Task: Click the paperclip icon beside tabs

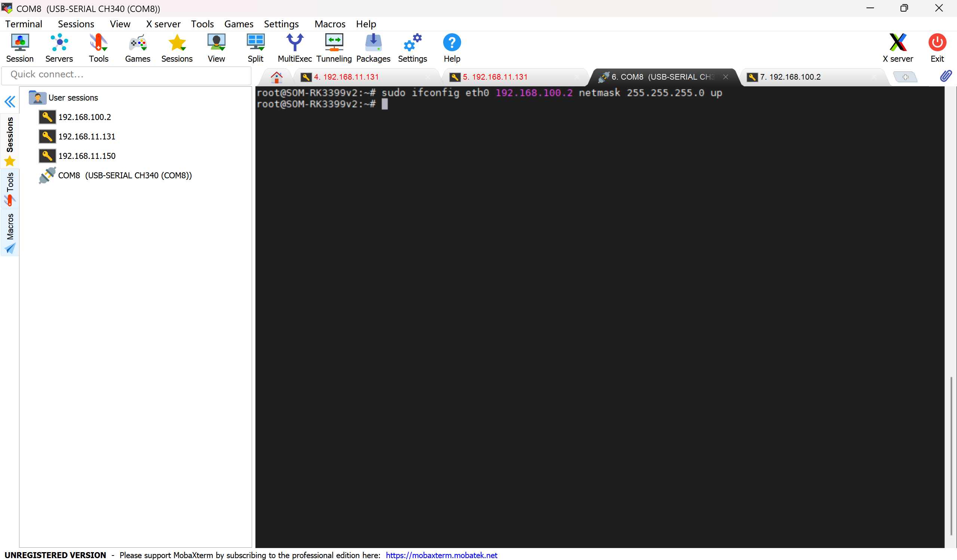Action: pyautogui.click(x=946, y=76)
